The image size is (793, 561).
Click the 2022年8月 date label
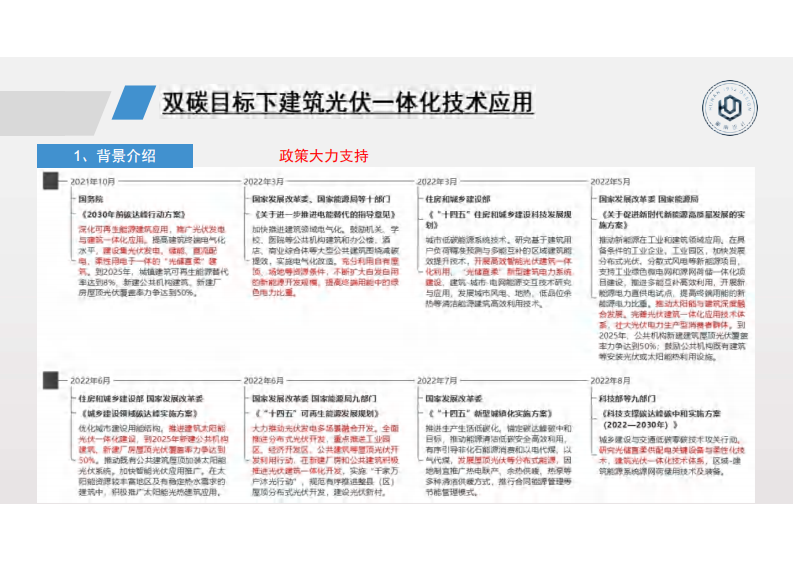point(610,380)
